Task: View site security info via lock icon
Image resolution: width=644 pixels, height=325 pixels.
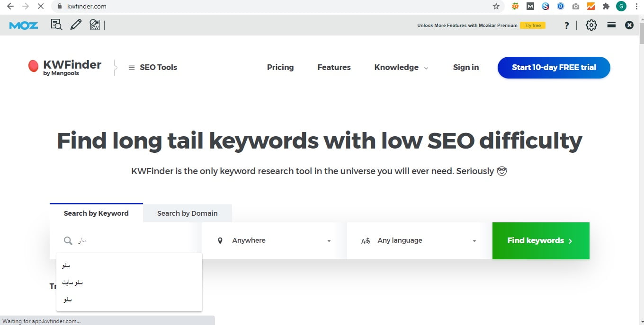Action: (x=59, y=7)
